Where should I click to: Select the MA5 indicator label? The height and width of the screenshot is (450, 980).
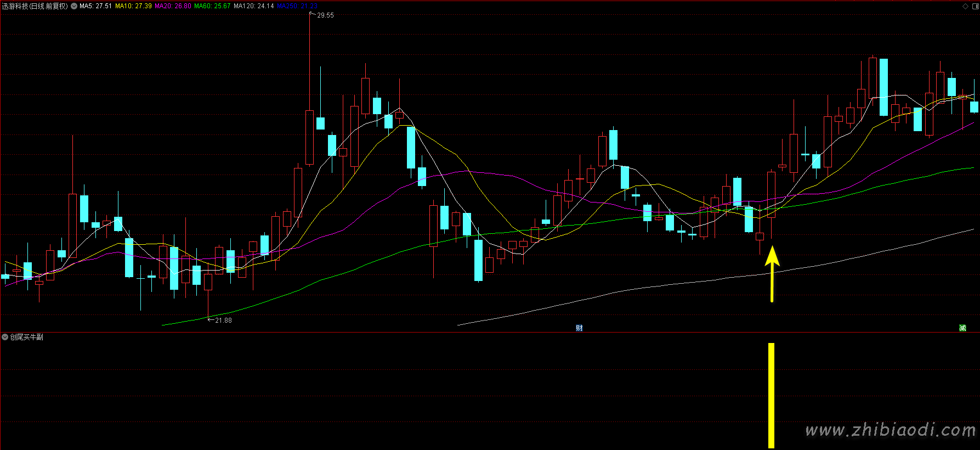[95, 6]
